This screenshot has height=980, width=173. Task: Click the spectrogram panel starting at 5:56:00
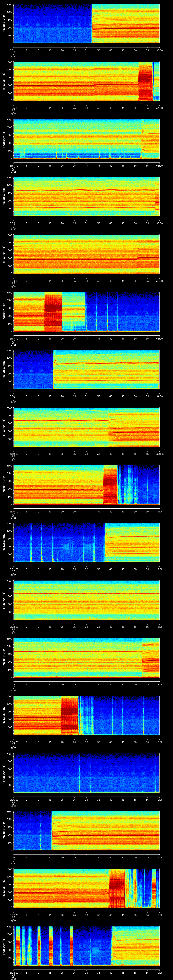point(86,254)
